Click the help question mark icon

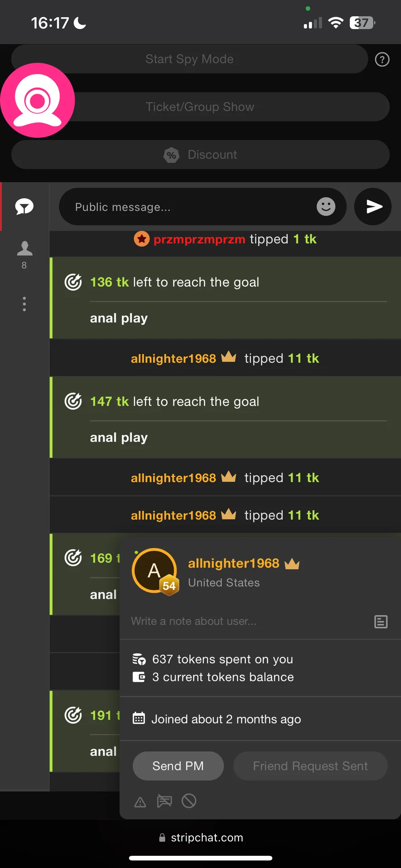[382, 59]
